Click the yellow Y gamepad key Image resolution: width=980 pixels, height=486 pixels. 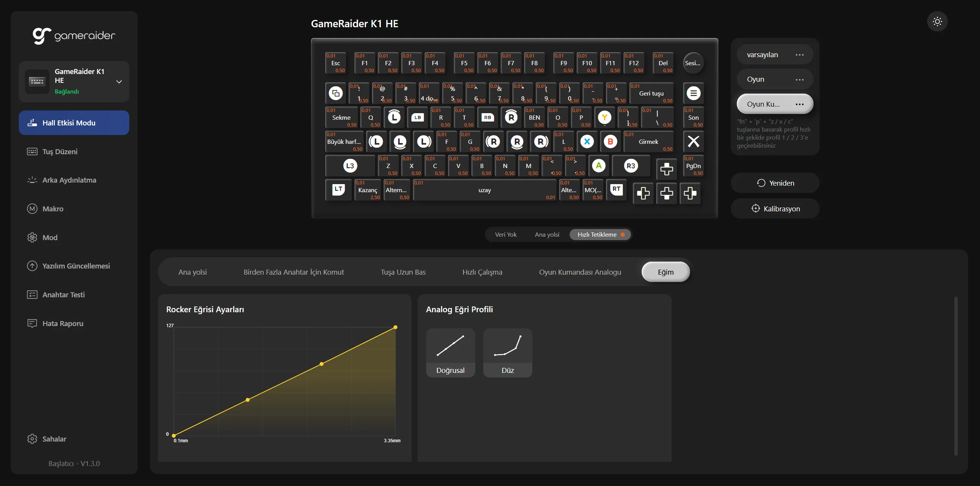[604, 117]
